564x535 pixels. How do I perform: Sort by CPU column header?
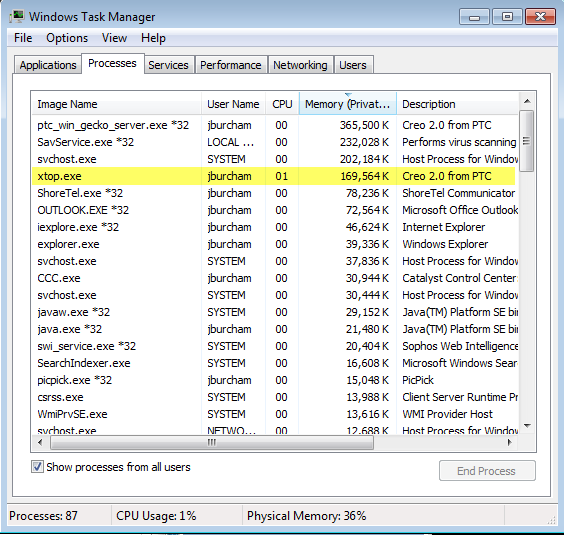282,104
